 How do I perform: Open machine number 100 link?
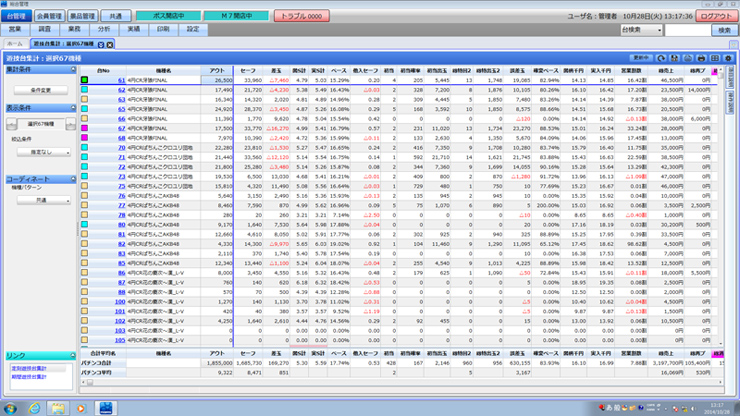pyautogui.click(x=120, y=302)
